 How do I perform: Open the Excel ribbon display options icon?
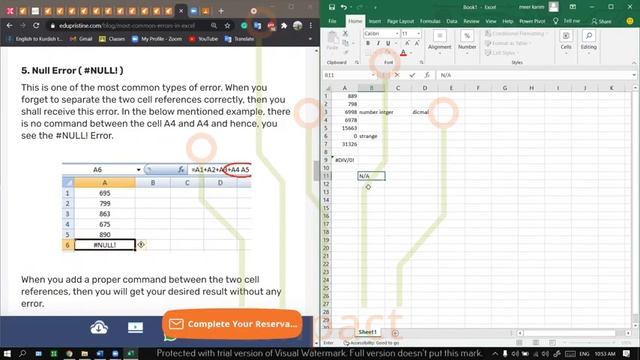(573, 7)
